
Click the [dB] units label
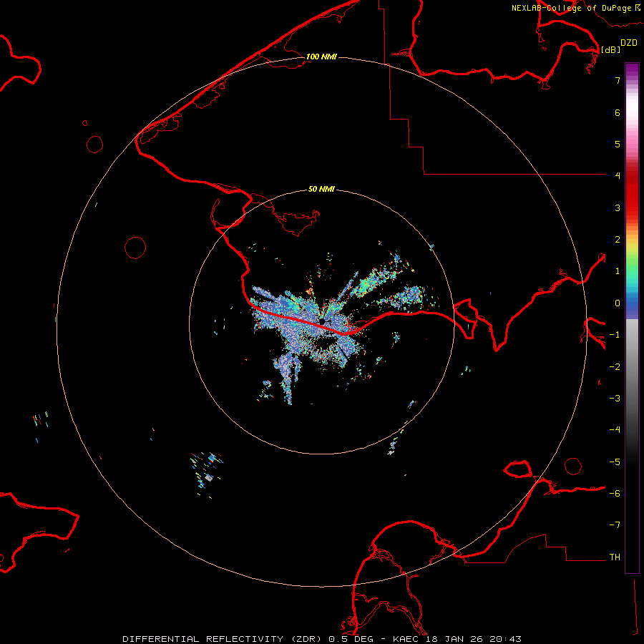[610, 49]
